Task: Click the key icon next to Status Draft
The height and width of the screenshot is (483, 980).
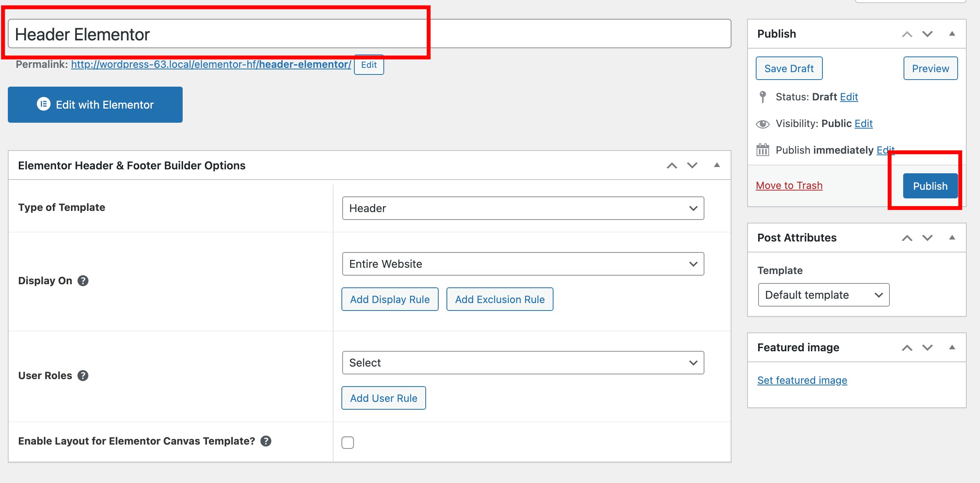Action: pyautogui.click(x=762, y=97)
